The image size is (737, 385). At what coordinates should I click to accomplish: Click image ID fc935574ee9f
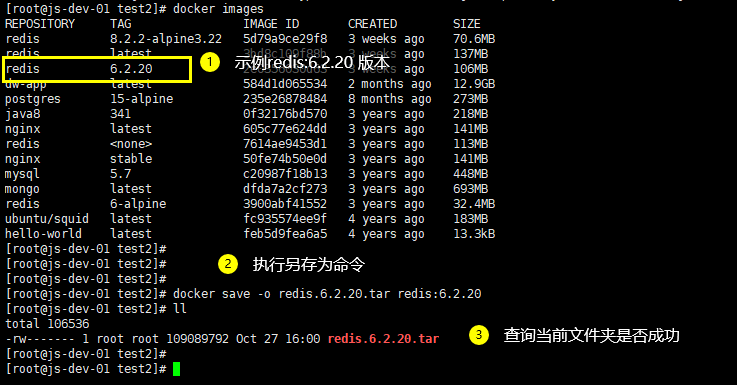(x=285, y=219)
